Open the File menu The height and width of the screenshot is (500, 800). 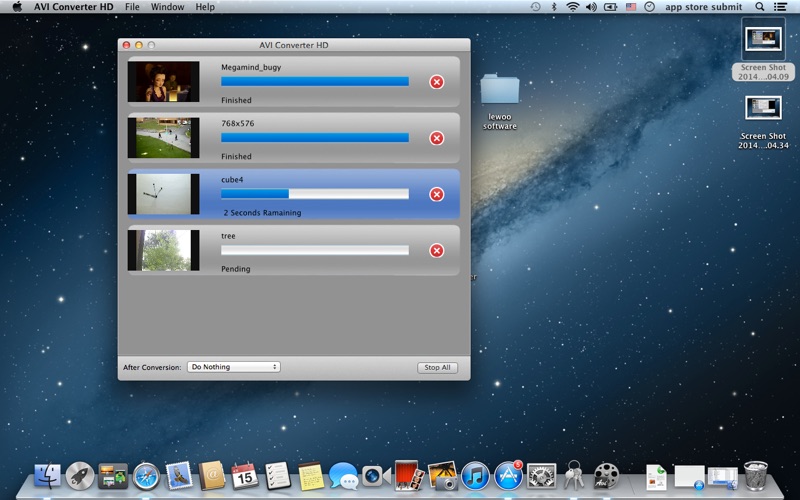(132, 7)
